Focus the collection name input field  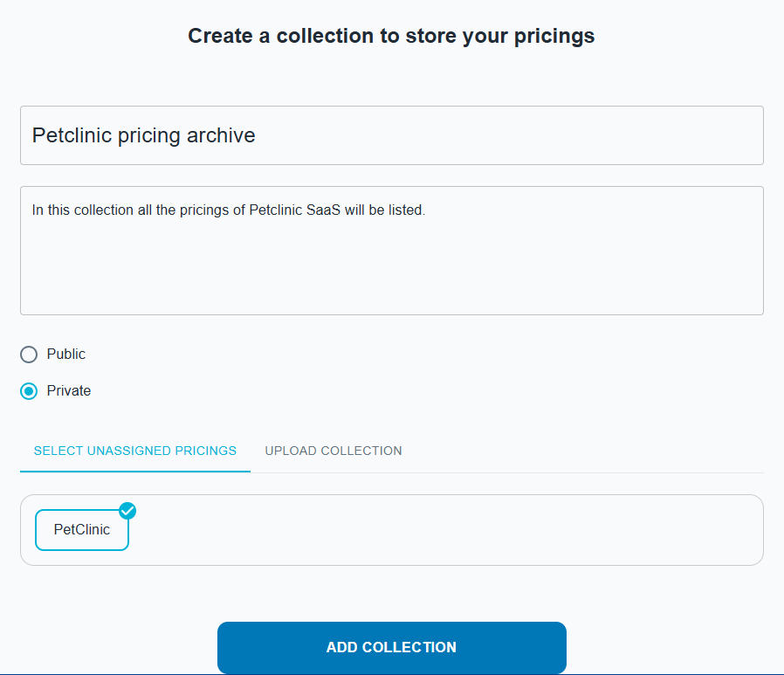tap(392, 135)
